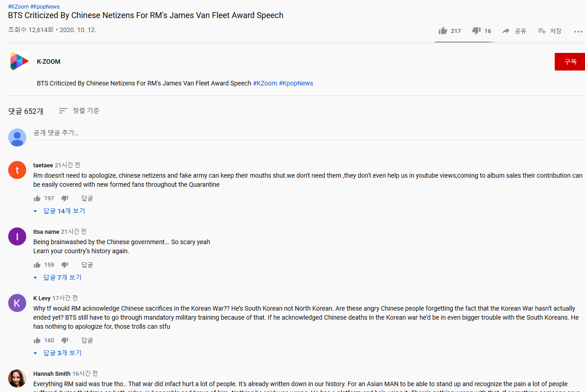Dislike K Levy's comment
Viewport: 585px width, 392px height.
click(65, 340)
